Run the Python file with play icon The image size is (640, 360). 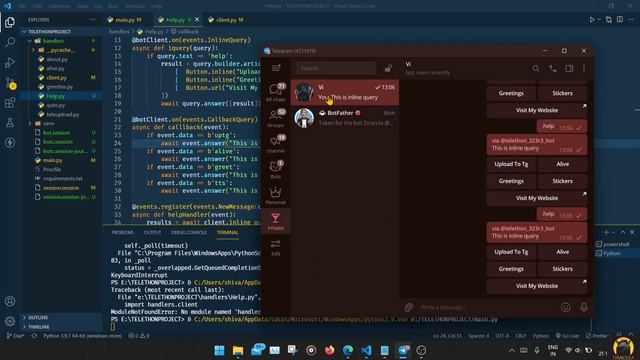(592, 20)
